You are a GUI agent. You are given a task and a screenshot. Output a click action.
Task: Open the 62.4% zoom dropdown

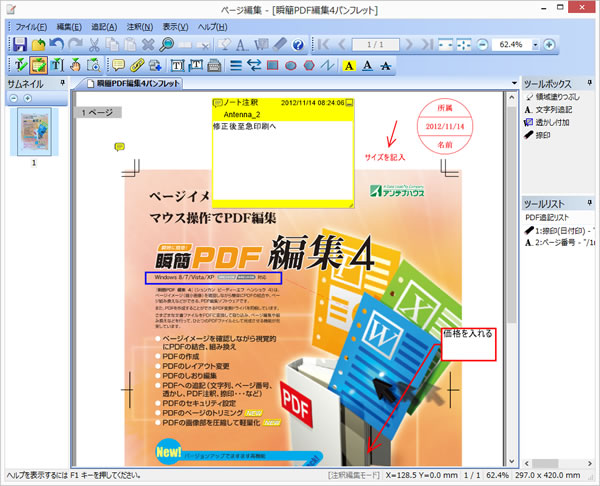535,45
